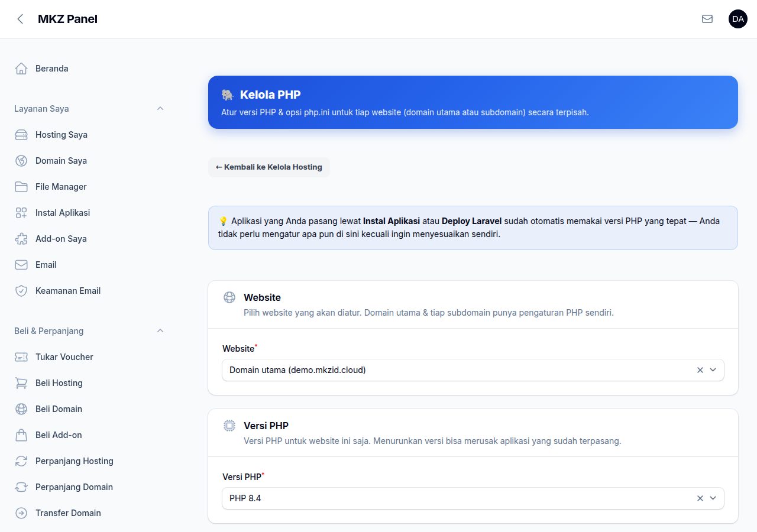Viewport: 757px width, 532px height.
Task: Collapse the Layanan Saya sidebar group
Action: [160, 109]
